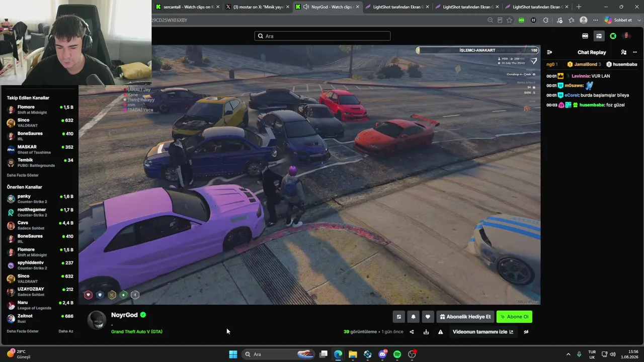The height and width of the screenshot is (362, 644).
Task: Click the theatre mode icon in Kick header
Action: tap(585, 36)
